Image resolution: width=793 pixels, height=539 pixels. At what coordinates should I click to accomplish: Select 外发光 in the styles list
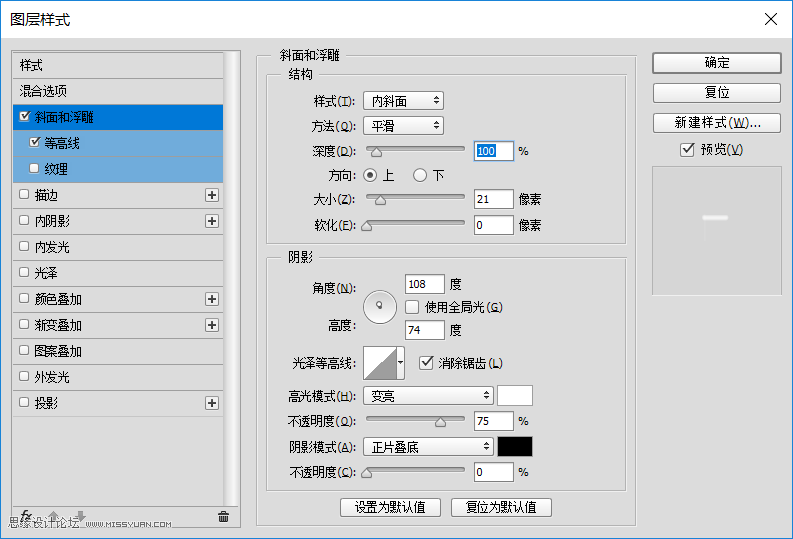(52, 377)
